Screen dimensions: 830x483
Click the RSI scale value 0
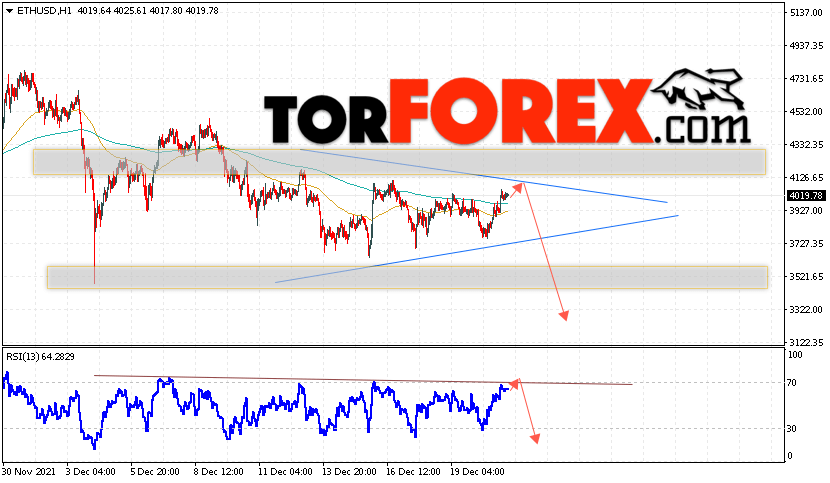click(790, 455)
